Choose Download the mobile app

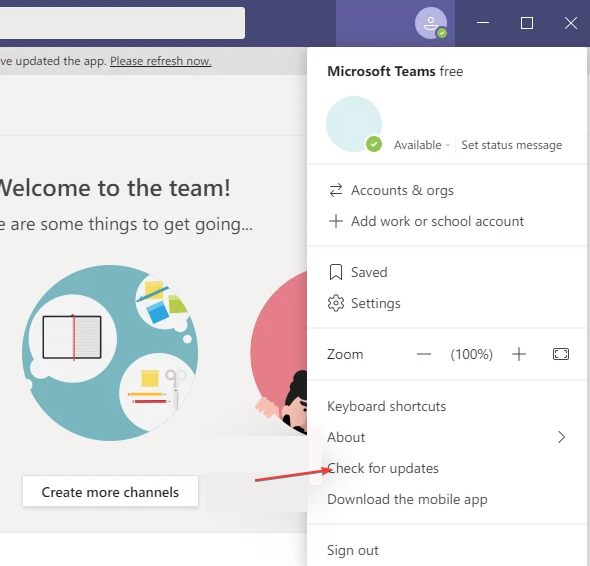tap(447, 499)
